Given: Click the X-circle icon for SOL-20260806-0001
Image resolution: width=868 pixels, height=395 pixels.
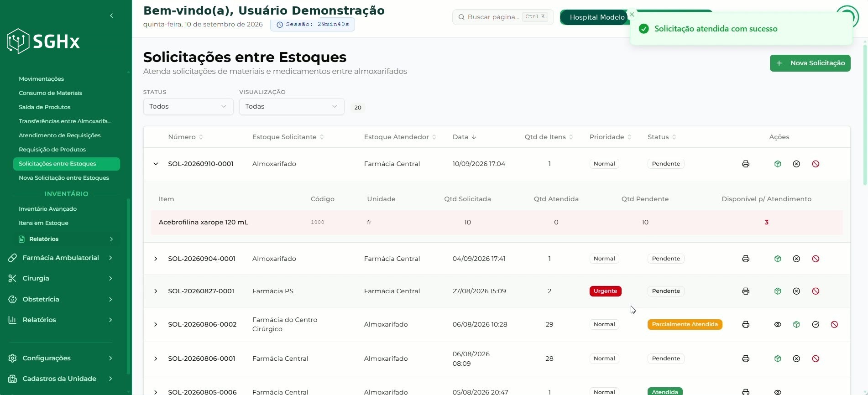Looking at the screenshot, I should pos(796,359).
